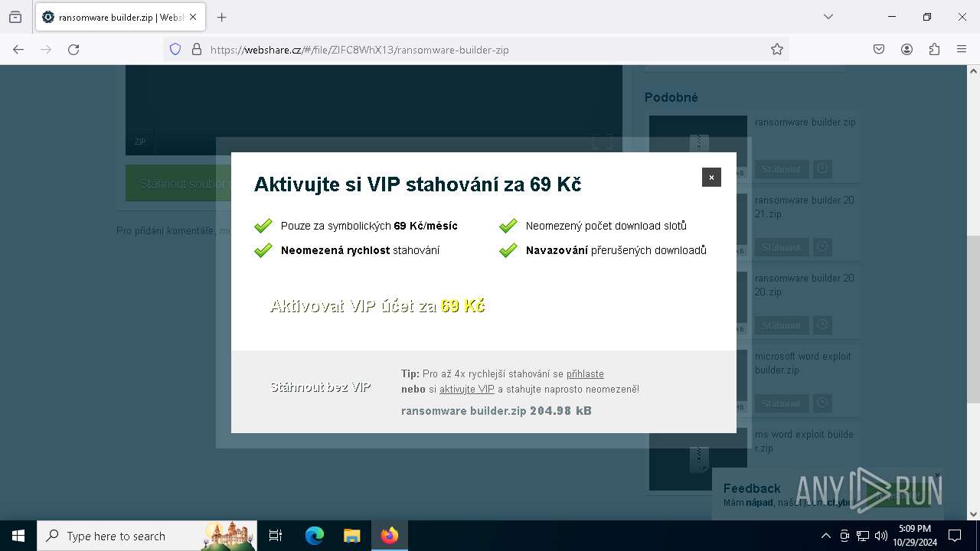
Task: Follow the přihlaste login link
Action: tap(585, 374)
